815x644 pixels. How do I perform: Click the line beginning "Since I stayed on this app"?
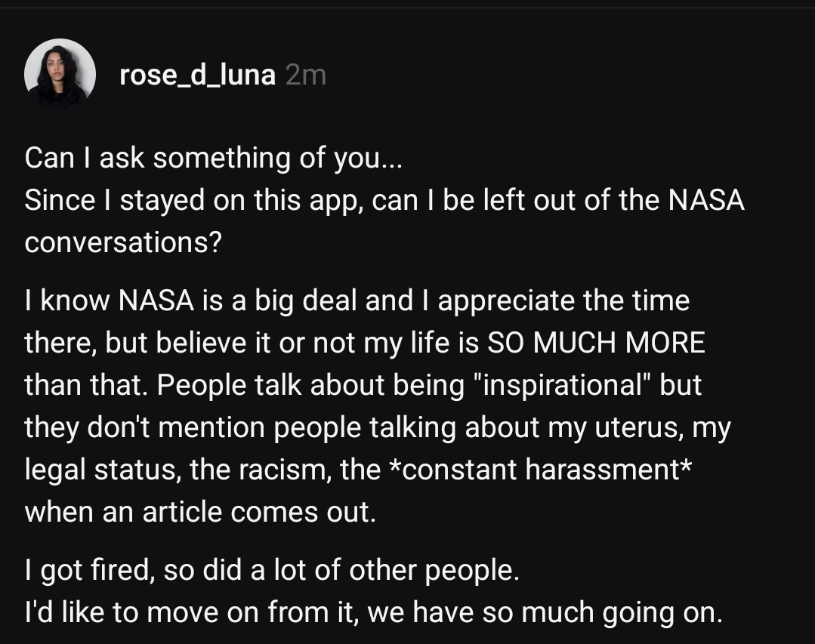(x=384, y=200)
